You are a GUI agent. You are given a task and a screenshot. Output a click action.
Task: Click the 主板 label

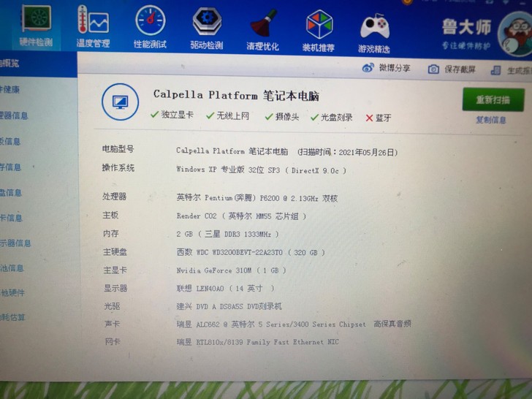click(x=110, y=215)
